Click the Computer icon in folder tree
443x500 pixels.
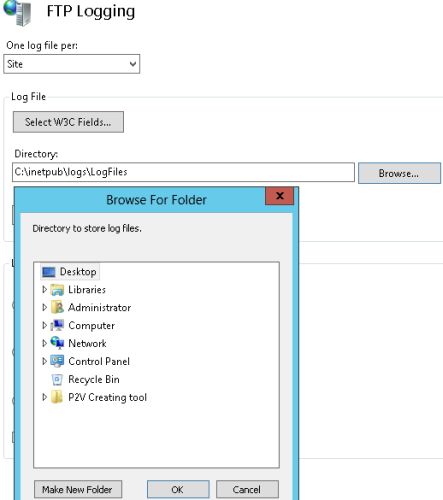click(57, 325)
